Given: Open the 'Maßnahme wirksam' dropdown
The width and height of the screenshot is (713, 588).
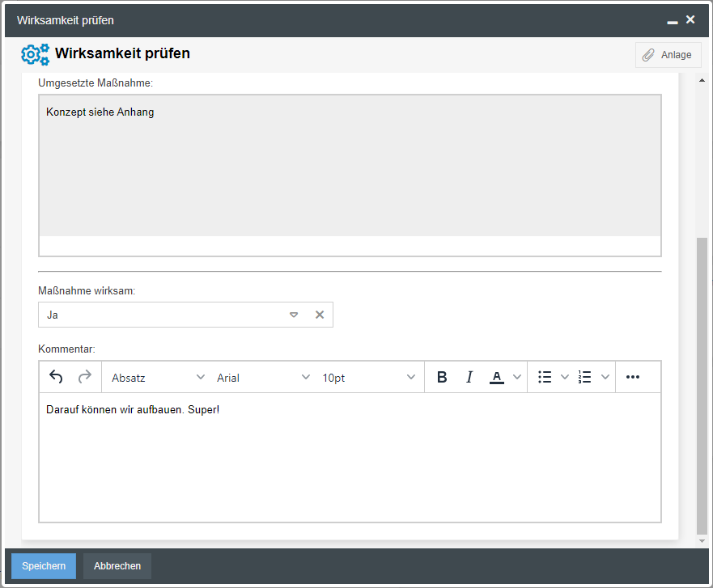Looking at the screenshot, I should click(294, 315).
